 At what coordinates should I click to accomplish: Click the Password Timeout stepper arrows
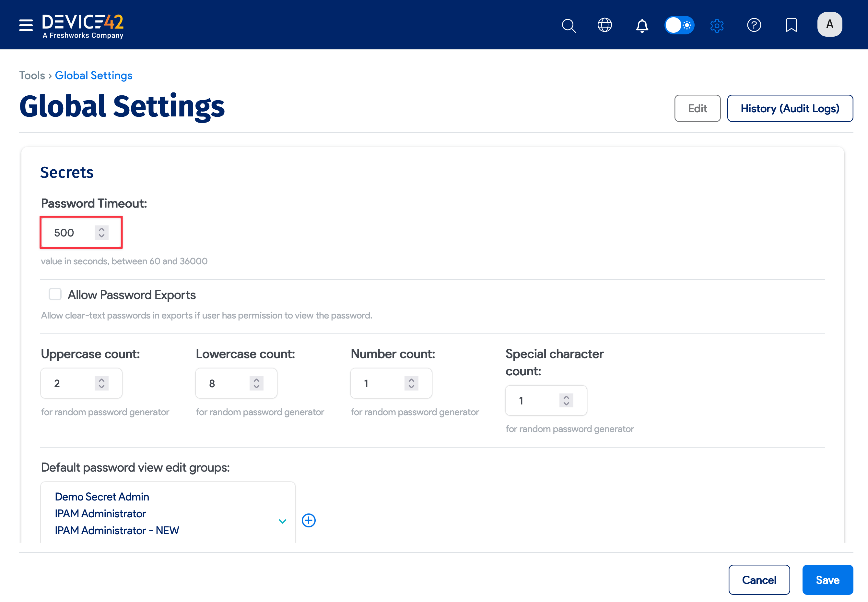coord(101,232)
